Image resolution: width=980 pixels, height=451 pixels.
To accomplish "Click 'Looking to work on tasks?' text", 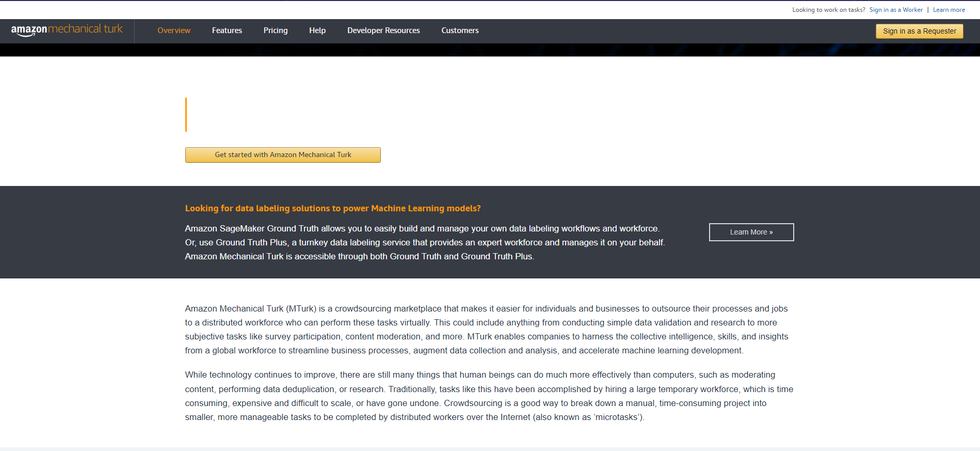I will click(829, 10).
